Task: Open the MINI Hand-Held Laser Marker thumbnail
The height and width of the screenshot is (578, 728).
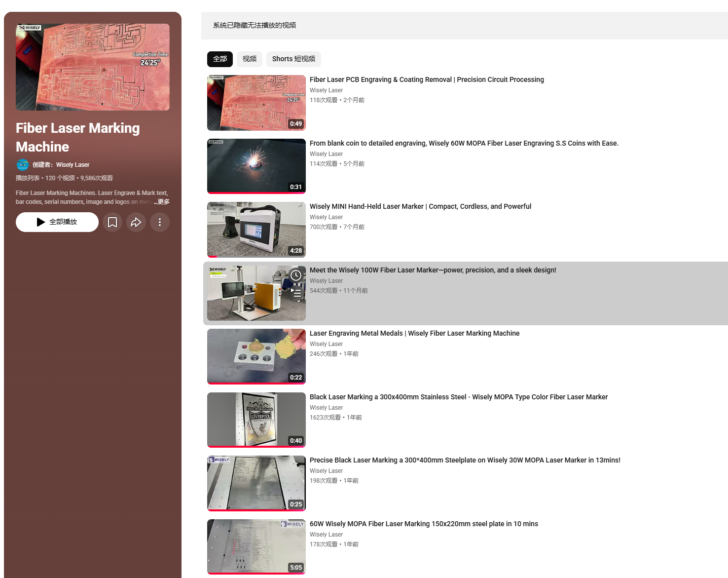Action: click(256, 230)
